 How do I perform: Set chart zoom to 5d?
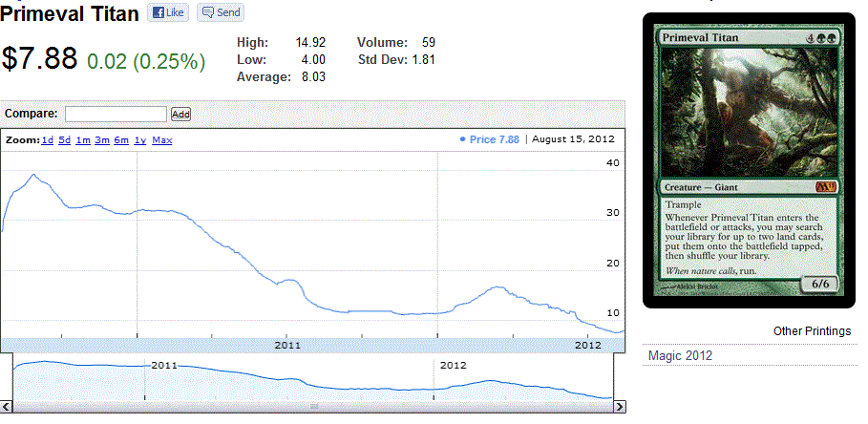64,140
